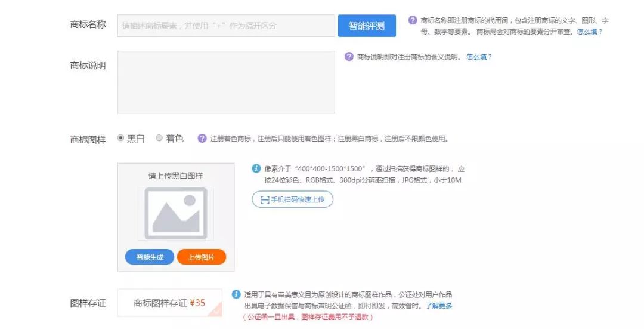The width and height of the screenshot is (644, 329).
Task: Click the scan icon inside 手机扫码快速上传
Action: [x=265, y=200]
